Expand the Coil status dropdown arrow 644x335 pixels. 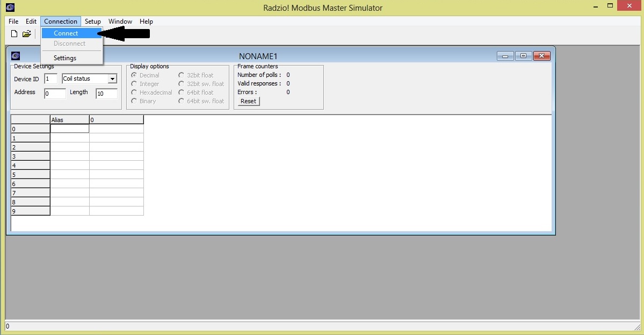tap(112, 79)
